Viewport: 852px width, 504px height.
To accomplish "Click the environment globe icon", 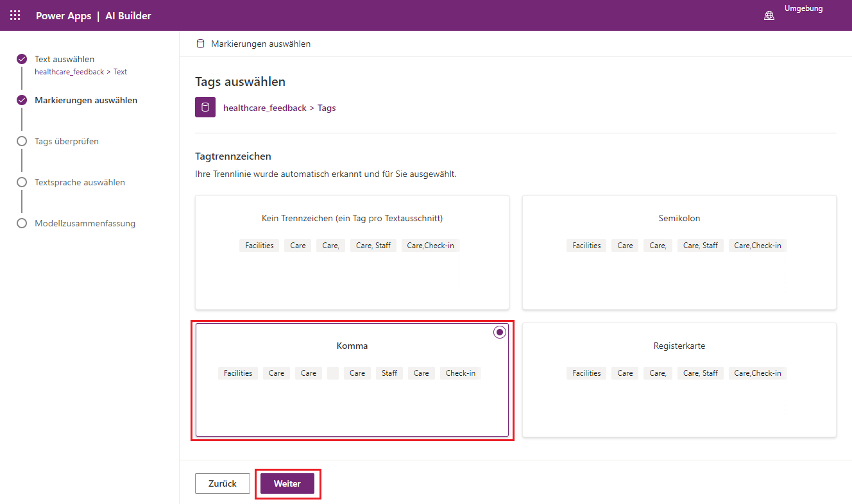I will tap(769, 15).
